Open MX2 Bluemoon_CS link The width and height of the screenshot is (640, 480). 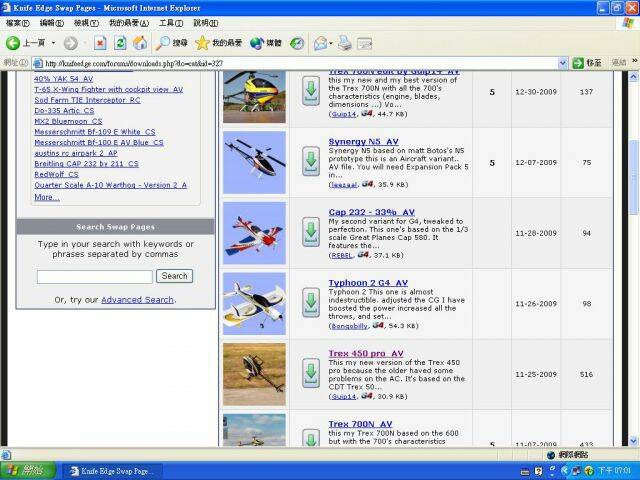coord(68,121)
